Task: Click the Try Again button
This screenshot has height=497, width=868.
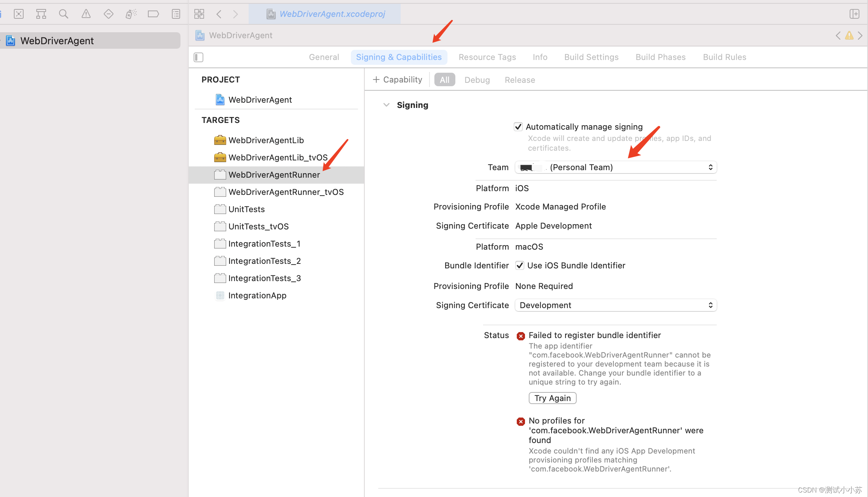Action: pyautogui.click(x=552, y=398)
